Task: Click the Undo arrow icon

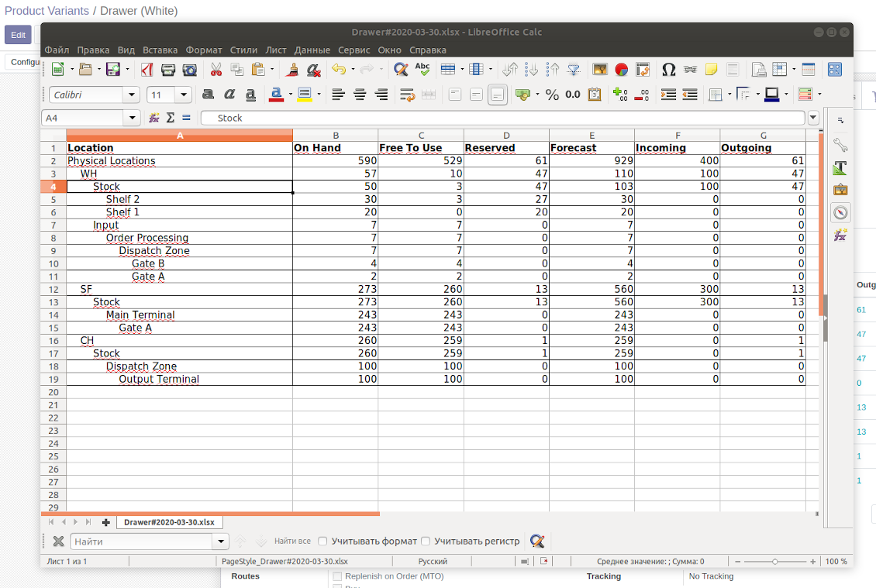Action: click(339, 69)
